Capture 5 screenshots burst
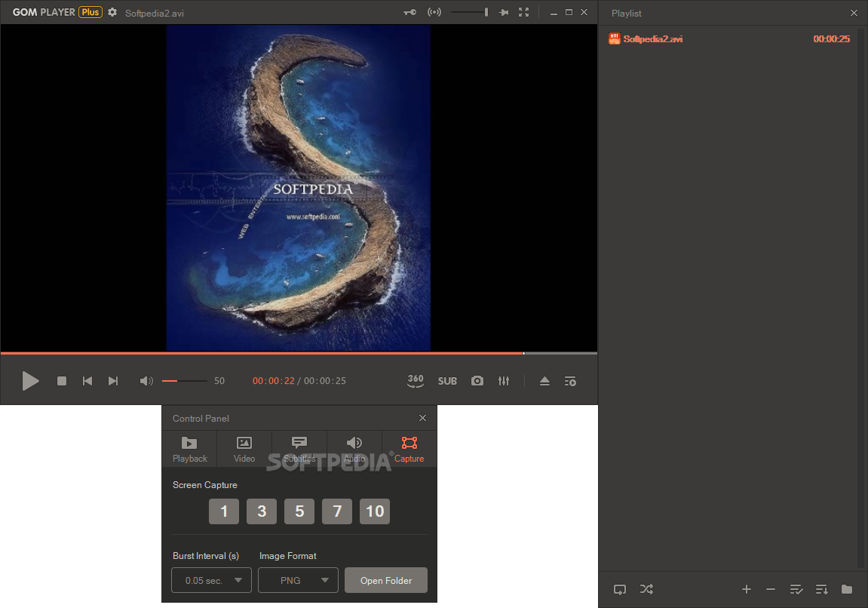 (299, 511)
